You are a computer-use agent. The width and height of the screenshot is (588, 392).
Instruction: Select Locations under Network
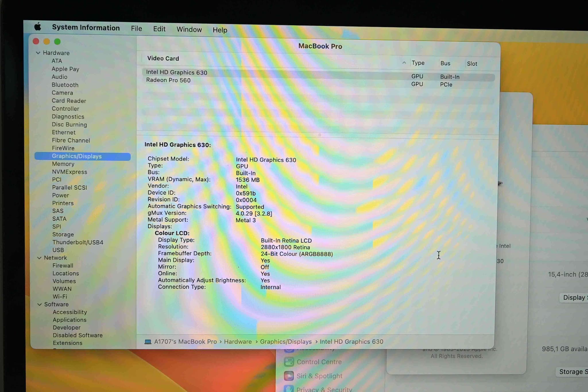(x=66, y=273)
